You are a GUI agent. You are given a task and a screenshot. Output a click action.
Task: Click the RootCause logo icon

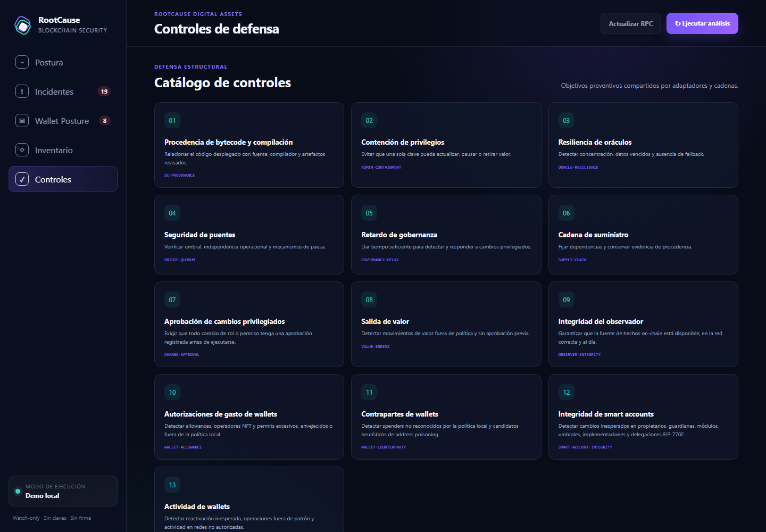pyautogui.click(x=23, y=25)
